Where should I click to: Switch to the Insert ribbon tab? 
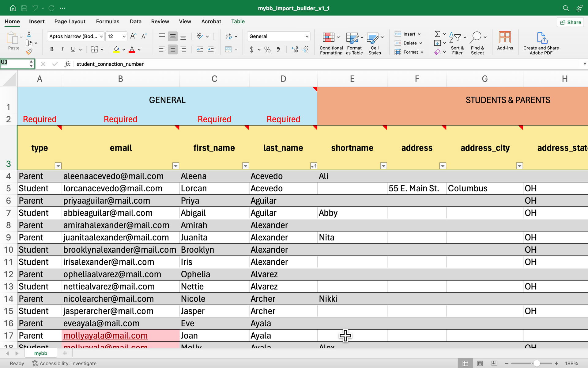tap(37, 21)
